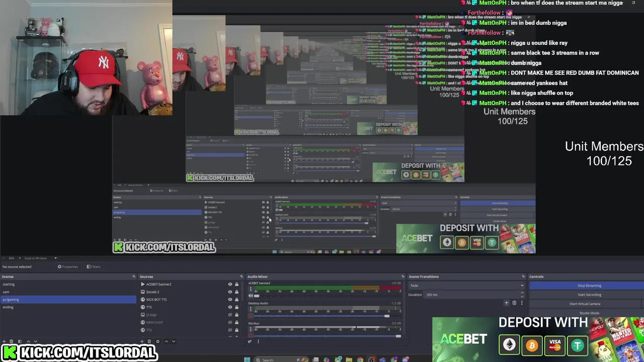Increase transition duration with up arrow
644x362 pixels.
pyautogui.click(x=522, y=293)
